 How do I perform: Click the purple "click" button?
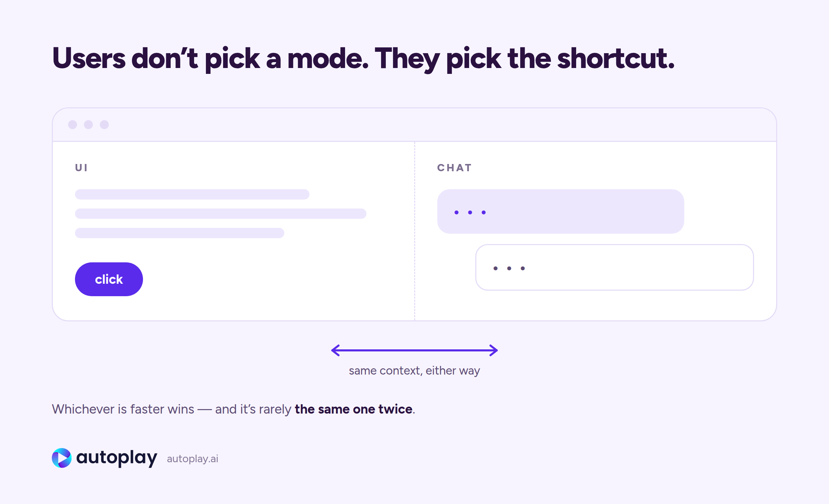pyautogui.click(x=109, y=279)
